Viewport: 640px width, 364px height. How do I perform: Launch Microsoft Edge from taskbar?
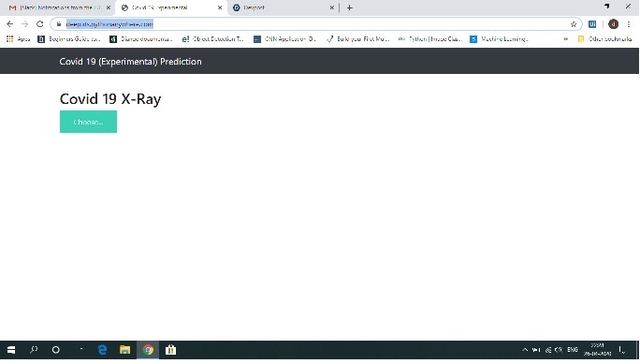102,350
